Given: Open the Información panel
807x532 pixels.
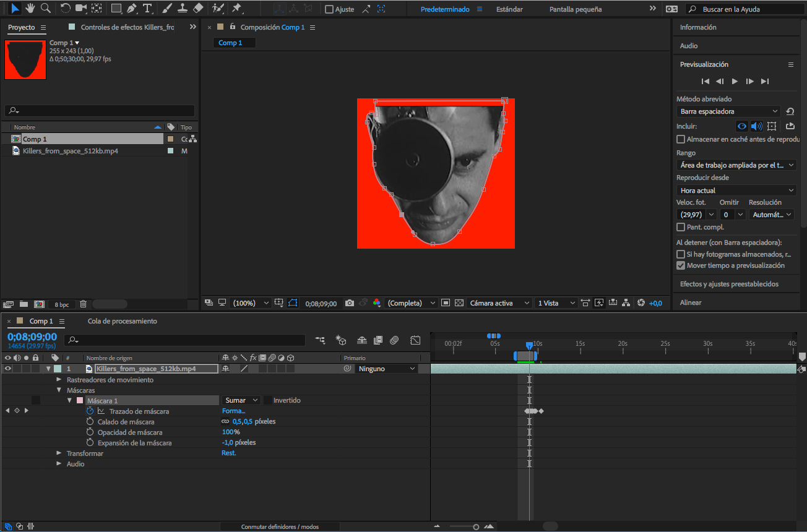Looking at the screenshot, I should click(x=698, y=27).
